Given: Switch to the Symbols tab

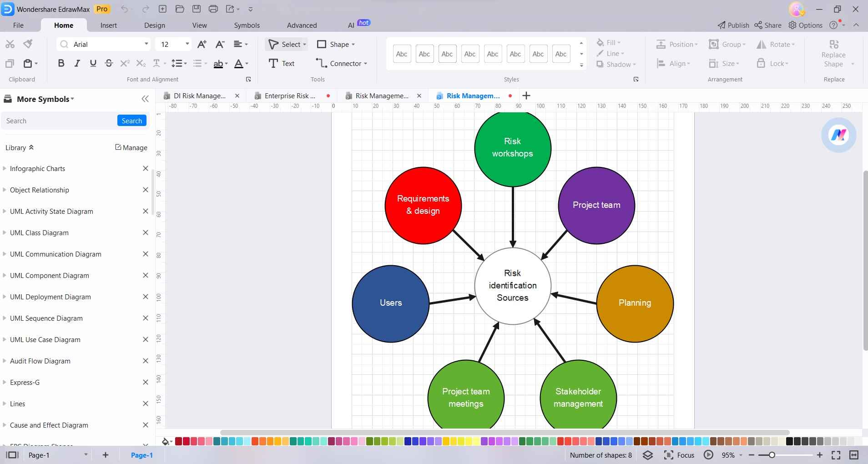Looking at the screenshot, I should (247, 25).
